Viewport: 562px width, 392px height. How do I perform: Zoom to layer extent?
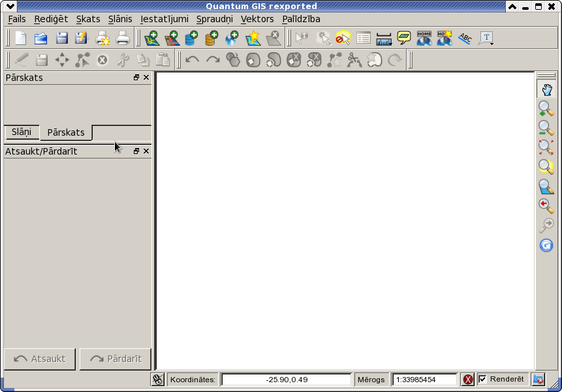click(546, 187)
